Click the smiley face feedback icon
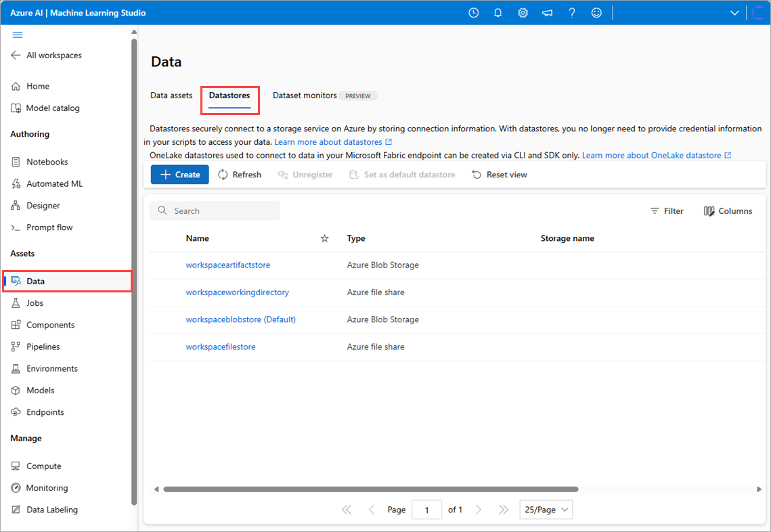The image size is (771, 532). [x=596, y=13]
